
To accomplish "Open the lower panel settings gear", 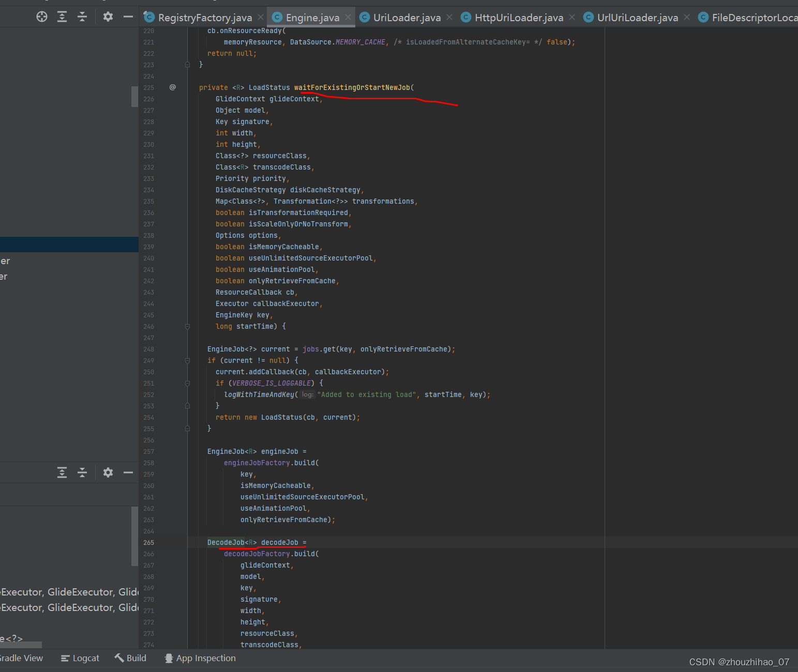I will click(108, 472).
